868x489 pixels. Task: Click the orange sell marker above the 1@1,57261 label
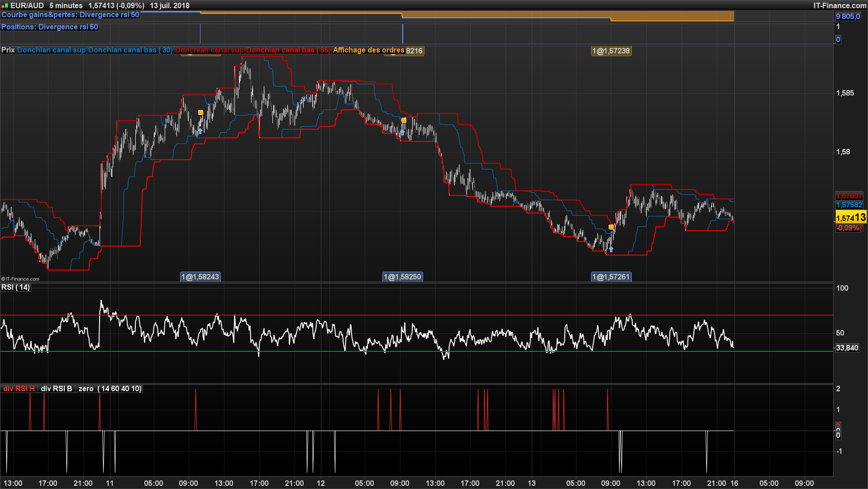611,227
